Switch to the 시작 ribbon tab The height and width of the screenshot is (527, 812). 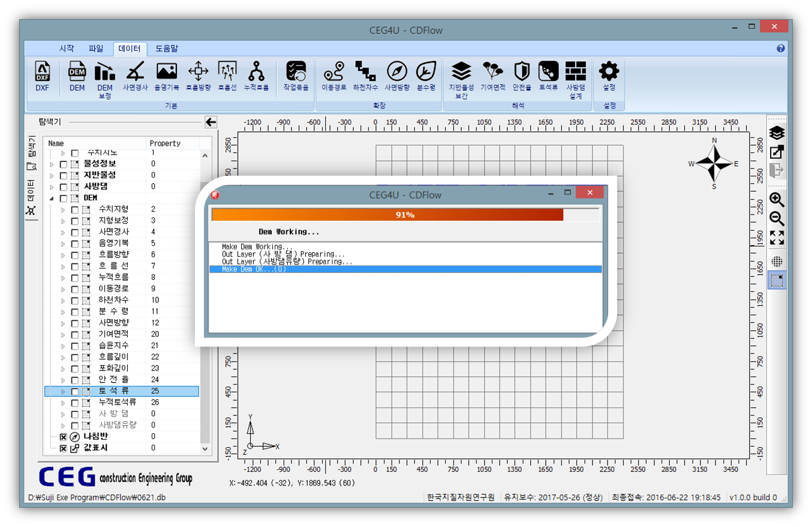click(67, 49)
